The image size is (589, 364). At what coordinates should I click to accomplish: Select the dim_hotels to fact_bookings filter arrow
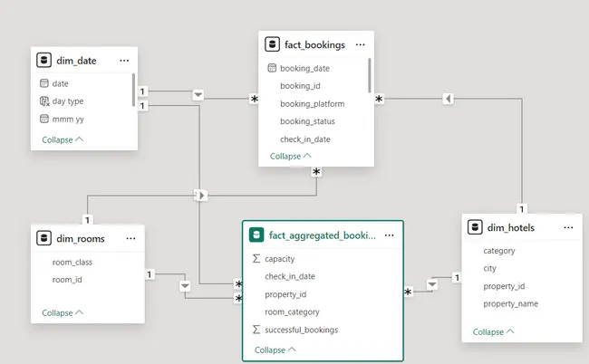coord(448,99)
